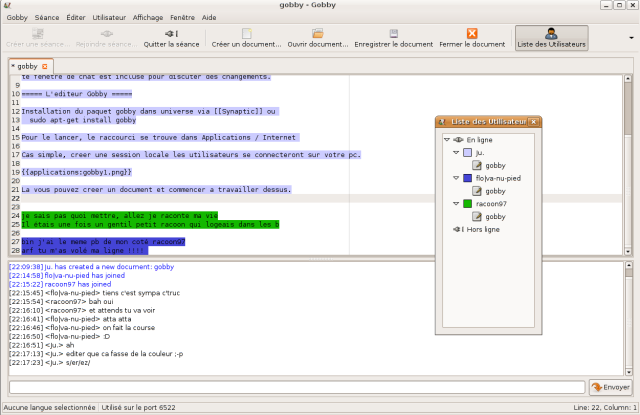
Task: Click the user list panel title icon
Action: pos(441,122)
